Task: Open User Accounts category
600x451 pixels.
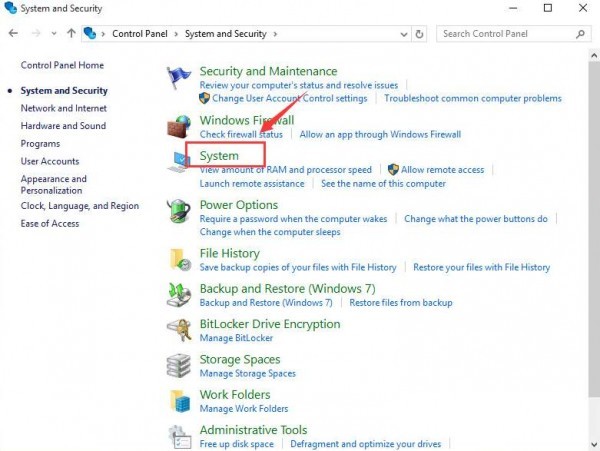Action: click(50, 161)
